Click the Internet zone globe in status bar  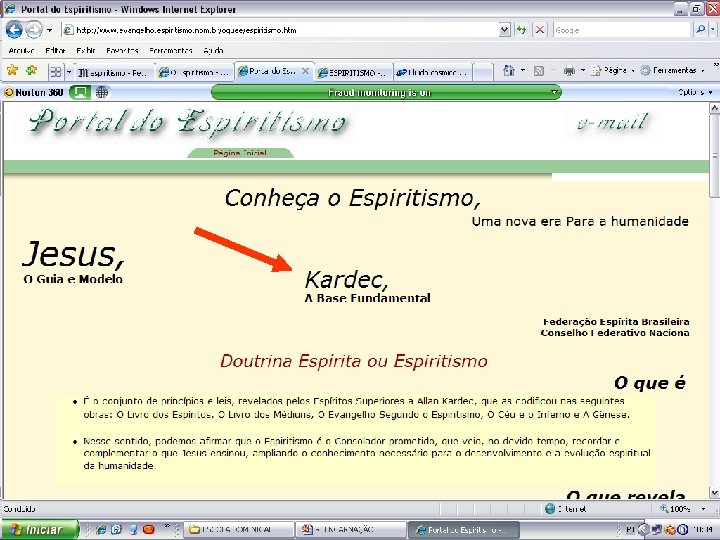(x=550, y=509)
